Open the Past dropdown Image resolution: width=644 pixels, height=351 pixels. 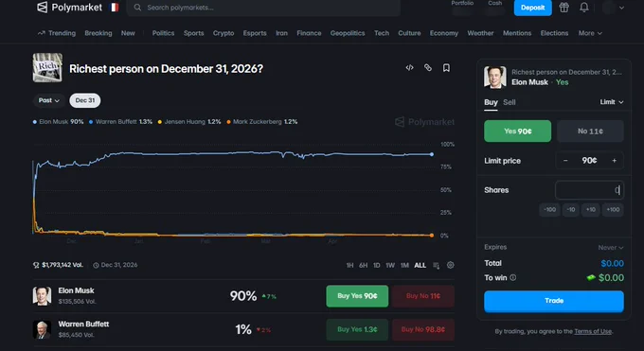(x=49, y=100)
